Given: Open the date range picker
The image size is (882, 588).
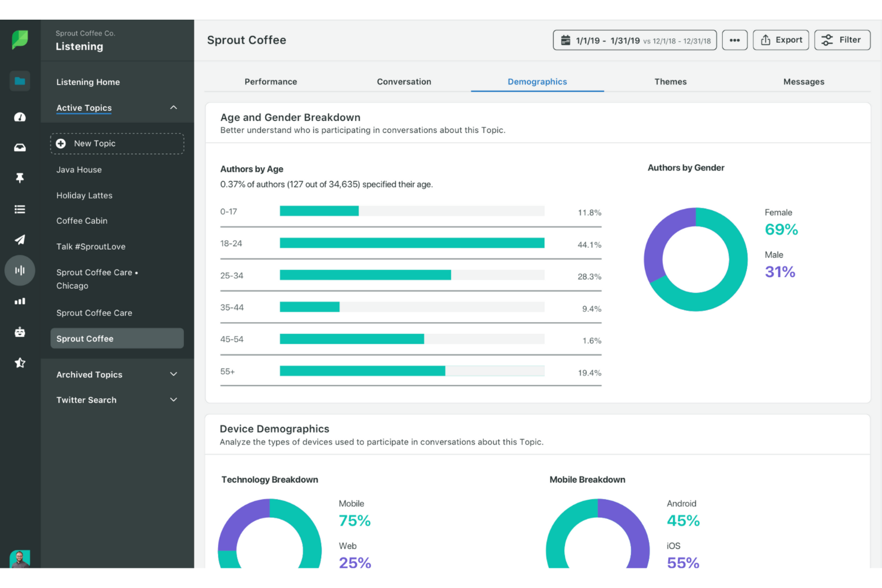Looking at the screenshot, I should (634, 40).
